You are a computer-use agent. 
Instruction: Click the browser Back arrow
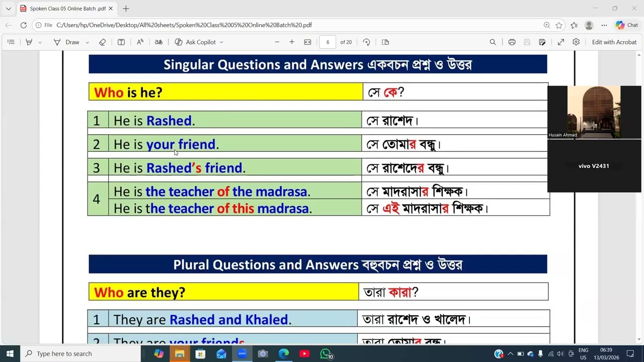[x=9, y=25]
